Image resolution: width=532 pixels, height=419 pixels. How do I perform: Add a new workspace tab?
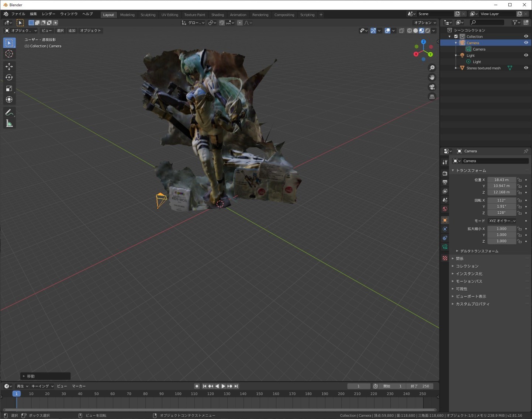pyautogui.click(x=321, y=15)
